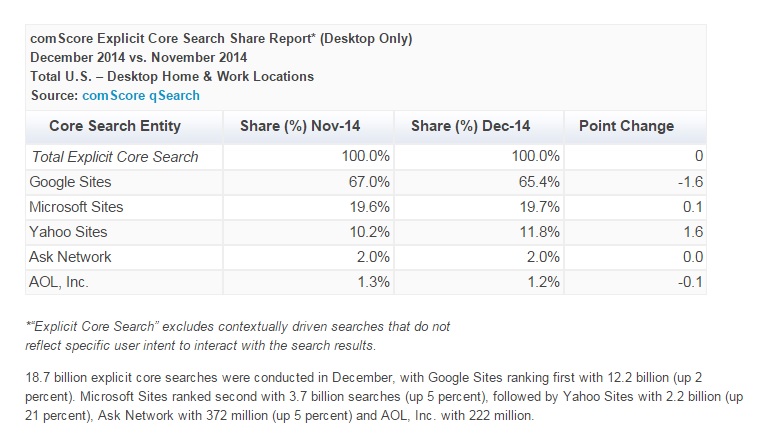Select the Microsoft Sites row label
The width and height of the screenshot is (761, 445).
coord(78,207)
